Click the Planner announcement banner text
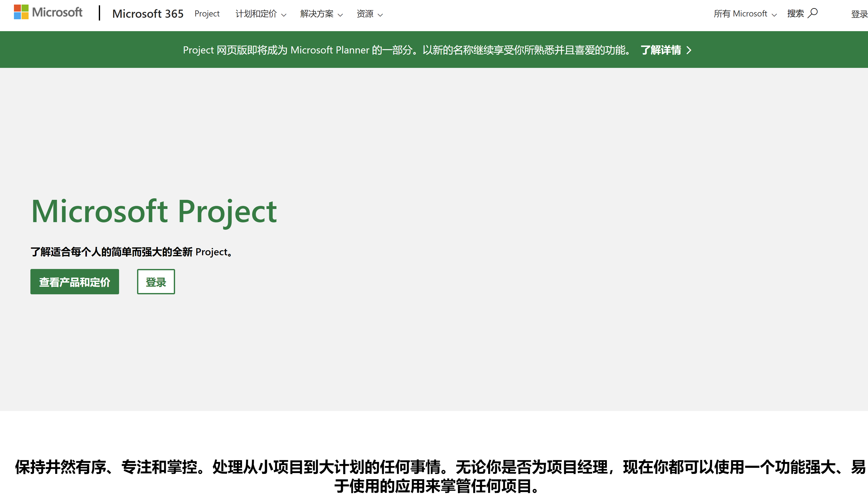The height and width of the screenshot is (503, 868). (406, 50)
